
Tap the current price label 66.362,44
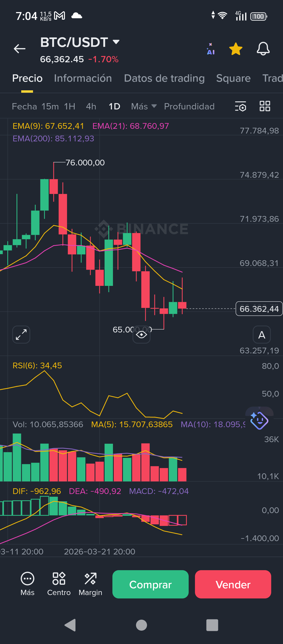point(259,309)
